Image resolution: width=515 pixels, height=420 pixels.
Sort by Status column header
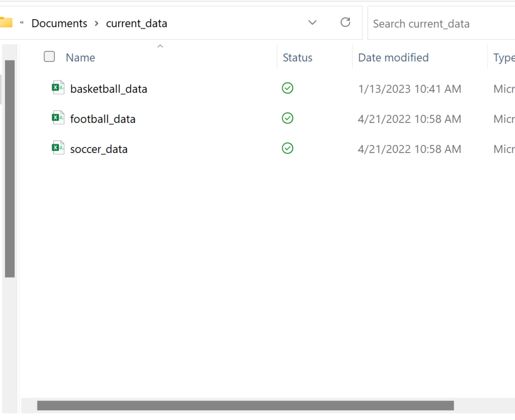coord(298,57)
